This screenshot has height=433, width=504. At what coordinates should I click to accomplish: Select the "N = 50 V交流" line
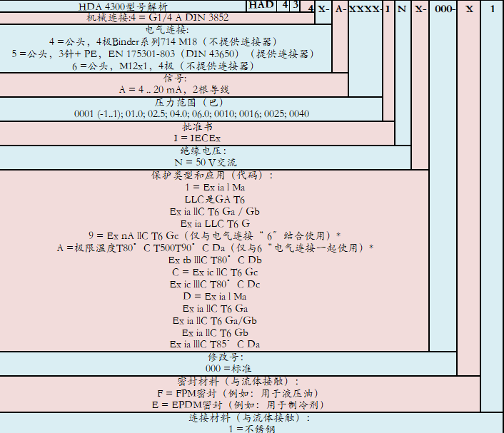[x=205, y=163]
